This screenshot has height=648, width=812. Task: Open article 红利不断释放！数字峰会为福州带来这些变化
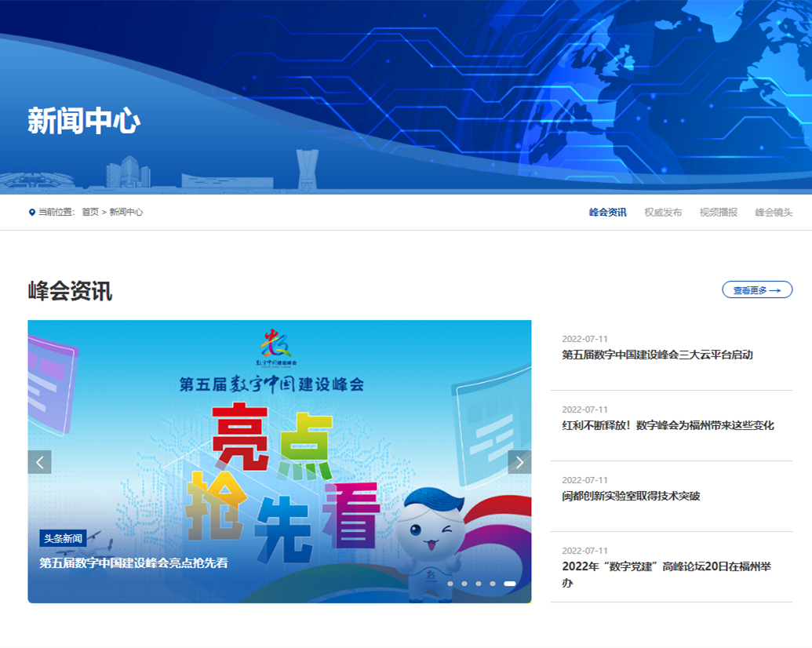668,425
